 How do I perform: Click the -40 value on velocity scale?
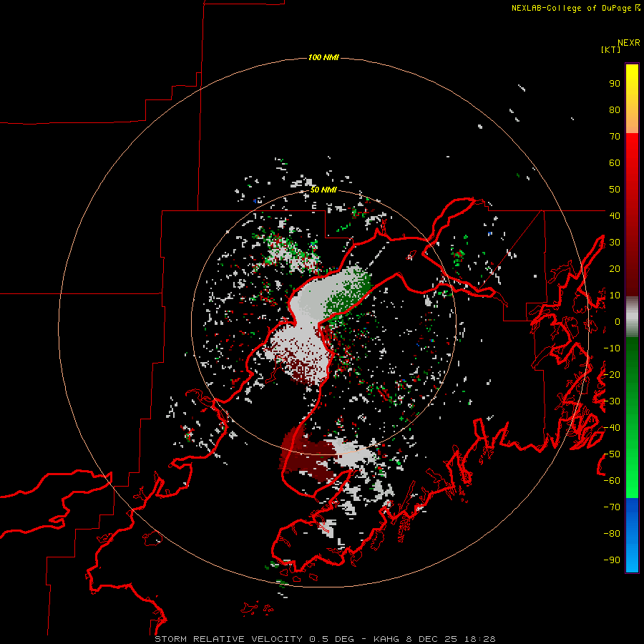pos(612,428)
